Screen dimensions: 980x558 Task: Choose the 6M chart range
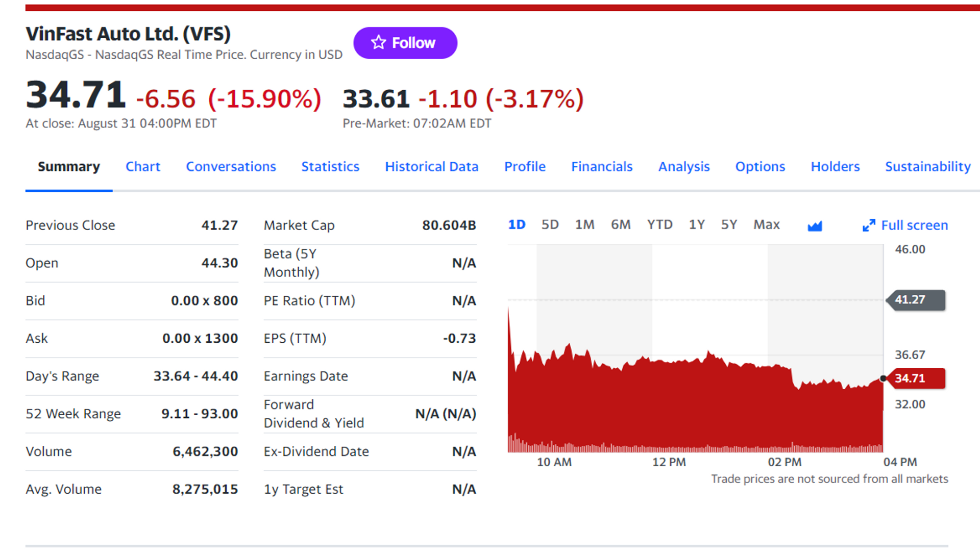point(621,224)
